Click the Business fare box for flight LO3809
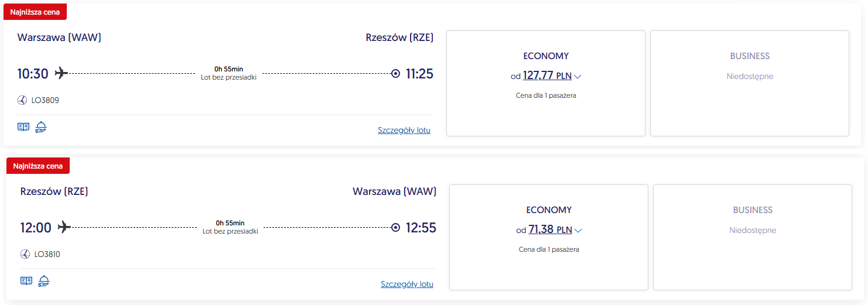 749,83
